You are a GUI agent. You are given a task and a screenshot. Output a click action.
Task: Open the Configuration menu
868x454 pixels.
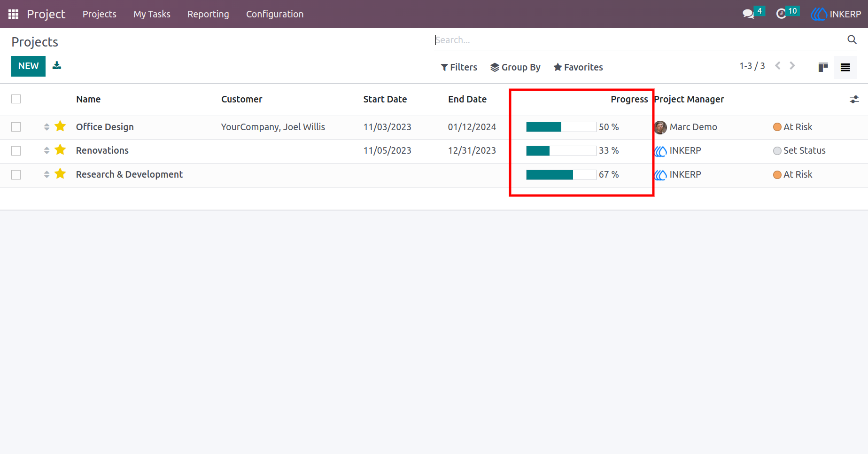275,14
